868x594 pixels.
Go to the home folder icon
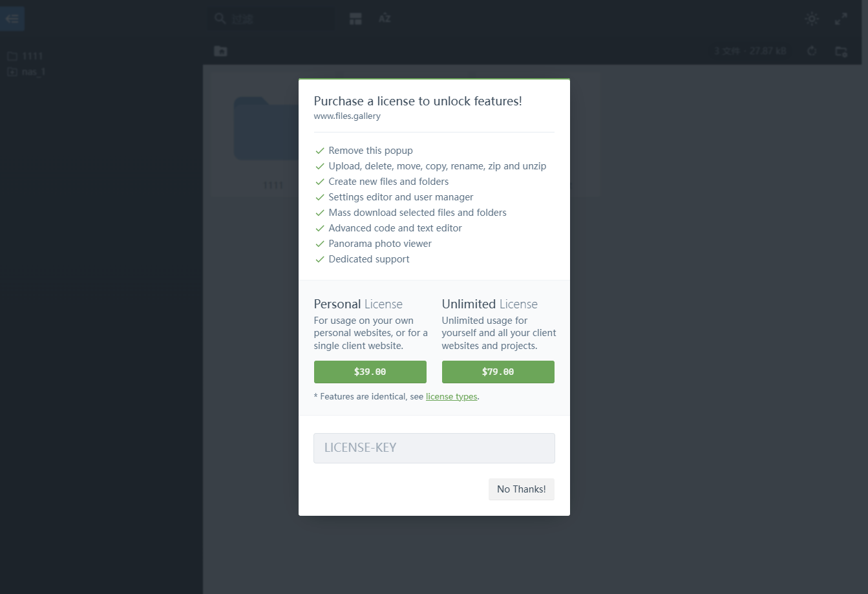220,51
